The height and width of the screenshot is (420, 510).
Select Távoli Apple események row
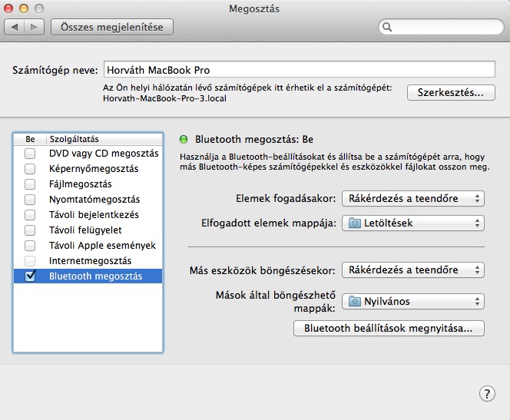(x=88, y=246)
